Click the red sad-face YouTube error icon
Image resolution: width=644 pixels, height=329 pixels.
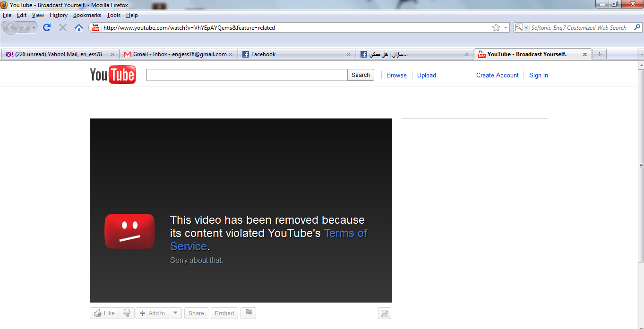click(129, 231)
